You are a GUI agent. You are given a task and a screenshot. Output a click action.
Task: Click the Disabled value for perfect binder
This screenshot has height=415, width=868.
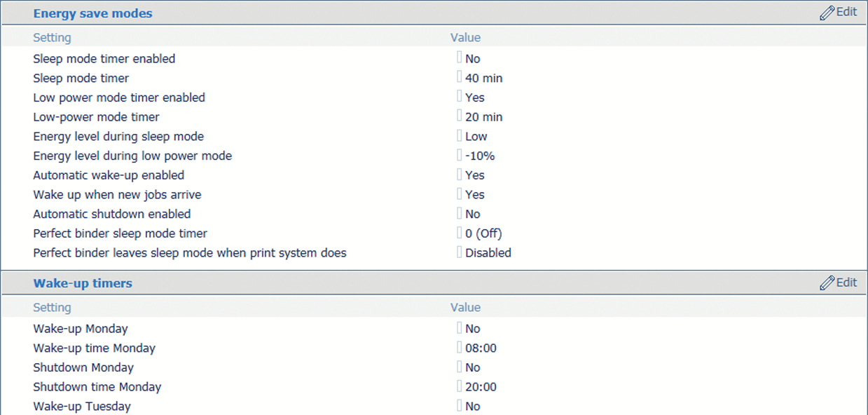[488, 253]
